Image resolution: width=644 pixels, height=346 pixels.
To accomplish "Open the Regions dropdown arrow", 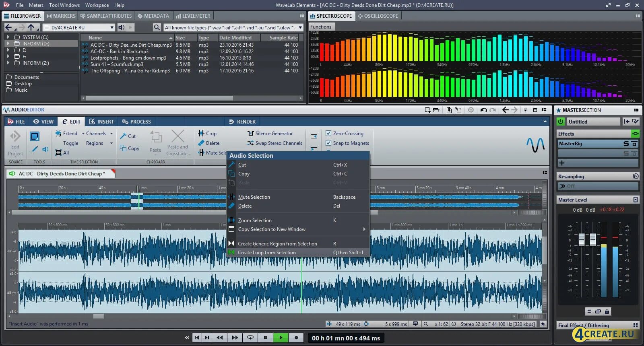I will [111, 143].
